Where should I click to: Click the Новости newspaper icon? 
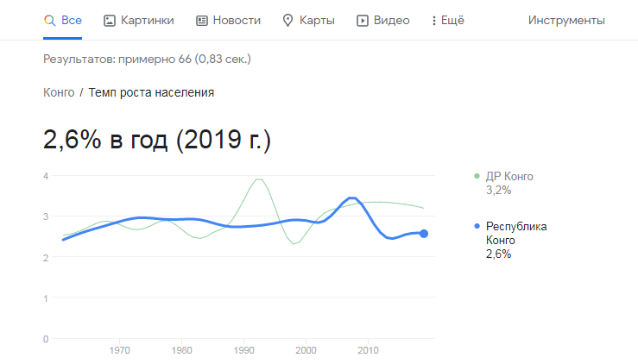[202, 21]
